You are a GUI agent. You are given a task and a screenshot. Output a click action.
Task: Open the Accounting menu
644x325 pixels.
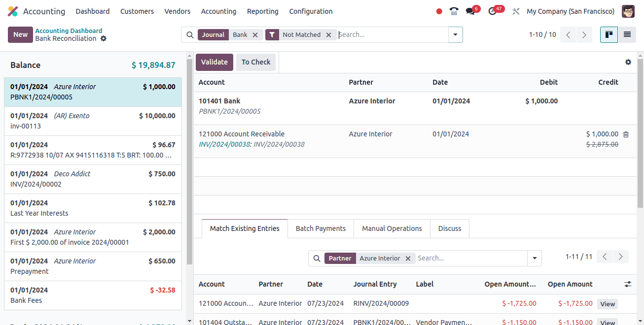click(218, 11)
